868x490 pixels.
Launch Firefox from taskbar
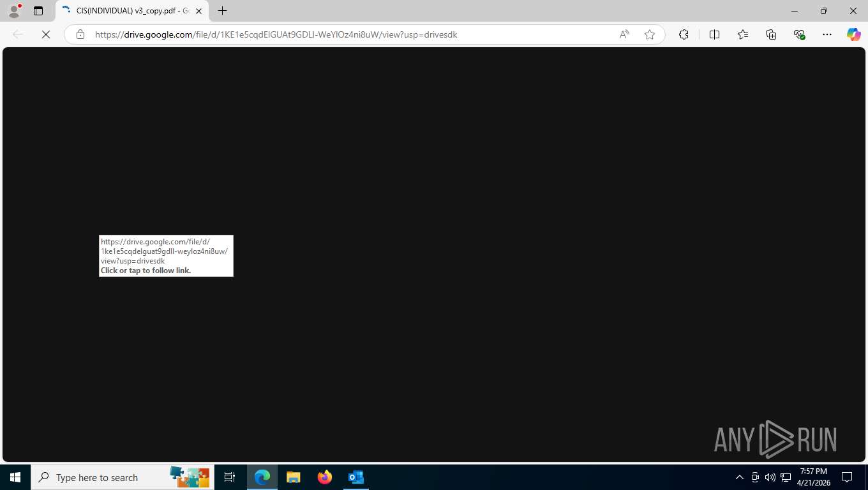pos(324,477)
